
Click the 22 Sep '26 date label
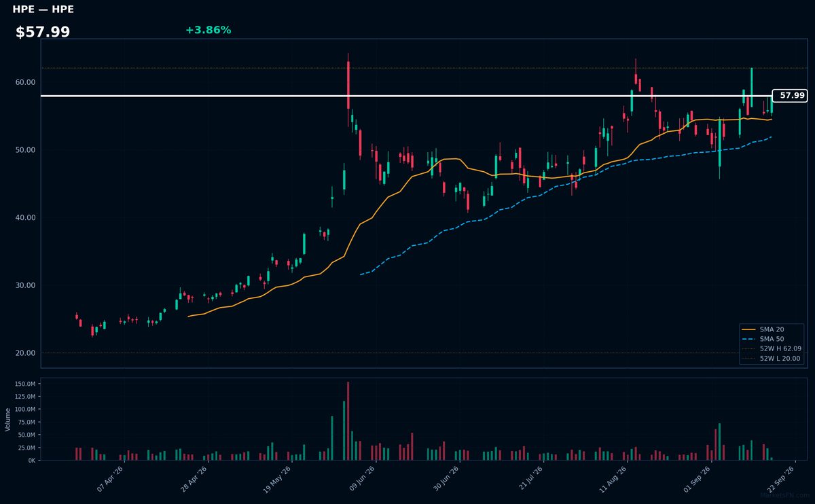(780, 479)
